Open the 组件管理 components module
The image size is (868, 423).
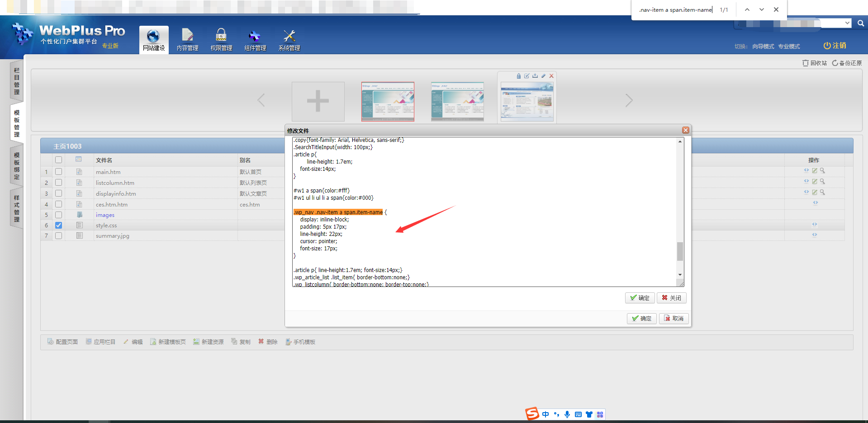255,40
